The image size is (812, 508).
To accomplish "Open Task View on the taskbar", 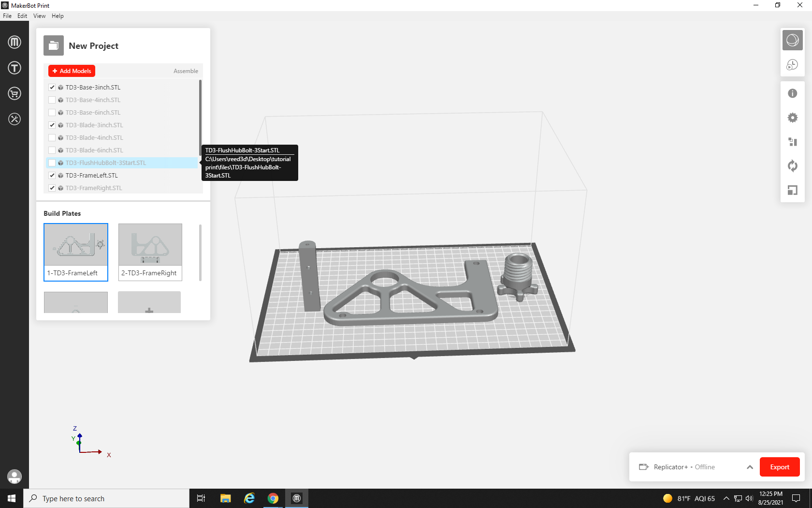I will pos(201,498).
